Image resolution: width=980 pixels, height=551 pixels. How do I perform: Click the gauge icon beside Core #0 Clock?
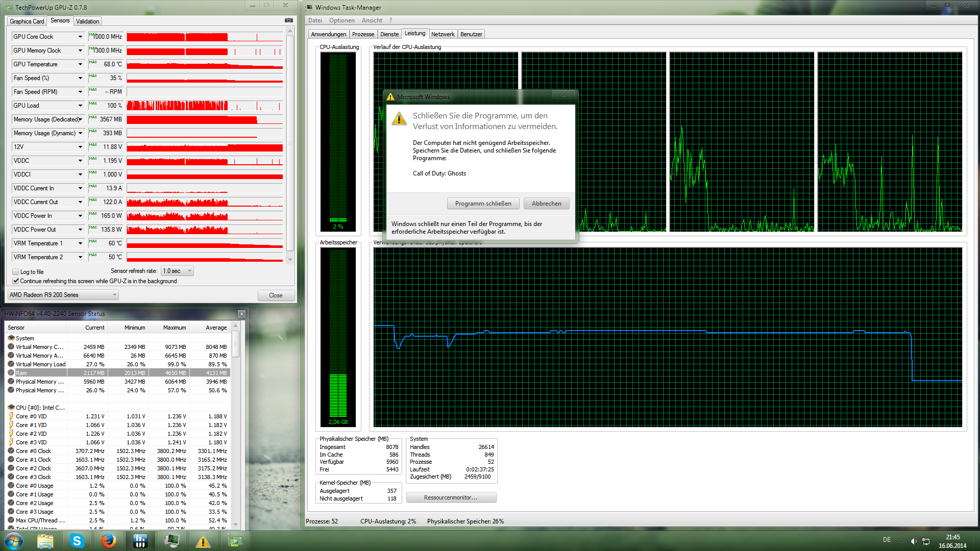pyautogui.click(x=11, y=450)
